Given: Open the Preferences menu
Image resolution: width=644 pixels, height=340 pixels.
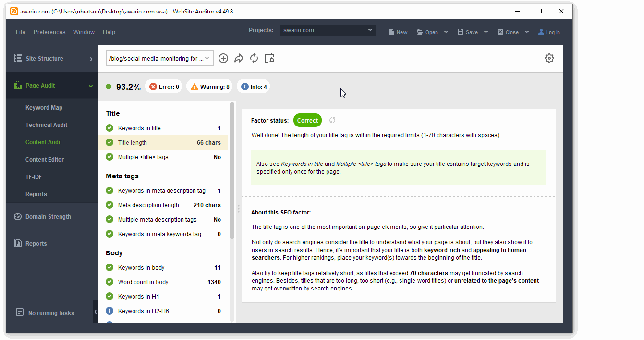Looking at the screenshot, I should tap(49, 32).
